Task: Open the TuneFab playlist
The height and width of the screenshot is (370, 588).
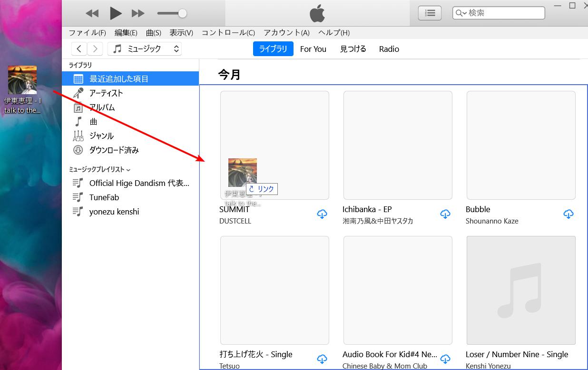Action: 130,197
